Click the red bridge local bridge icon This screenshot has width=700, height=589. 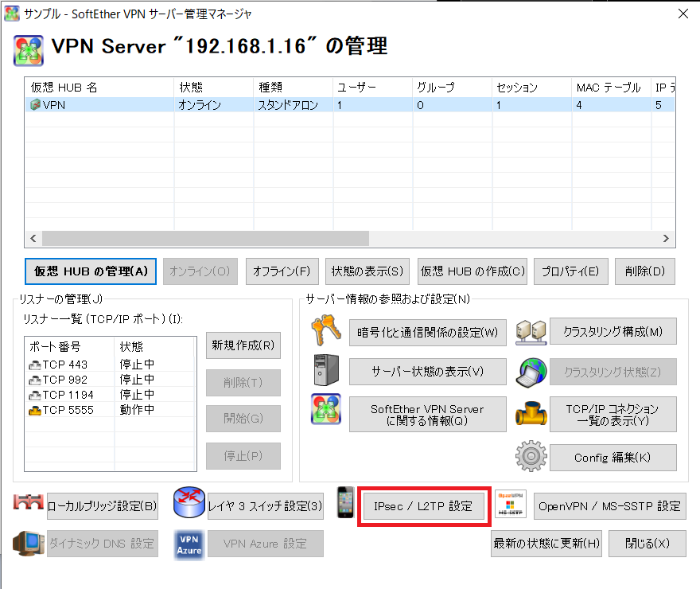pyautogui.click(x=28, y=502)
